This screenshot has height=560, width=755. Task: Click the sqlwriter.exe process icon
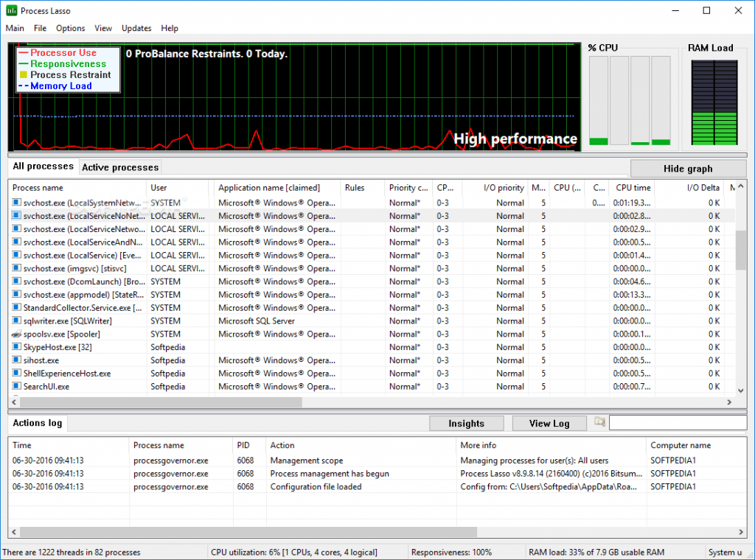point(17,321)
